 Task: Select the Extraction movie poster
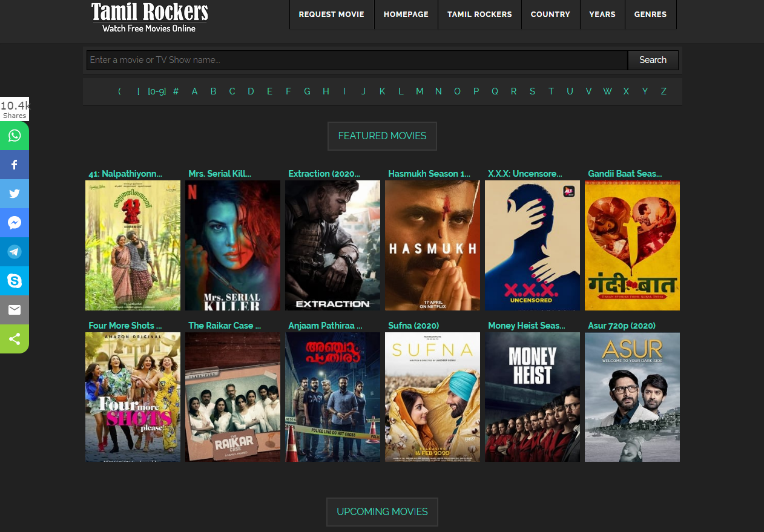332,245
